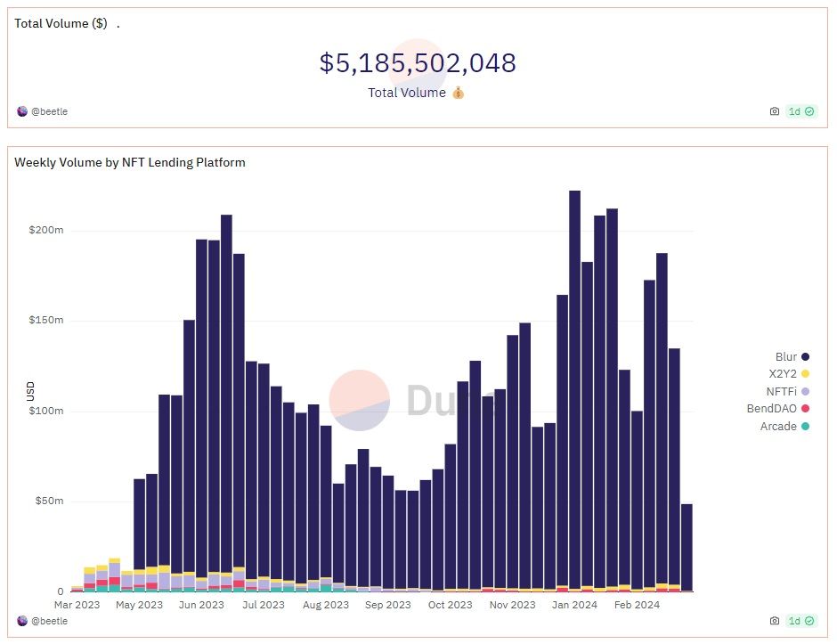
Task: Click the 1d refresh status badge in Total Volume panel
Action: (x=800, y=111)
